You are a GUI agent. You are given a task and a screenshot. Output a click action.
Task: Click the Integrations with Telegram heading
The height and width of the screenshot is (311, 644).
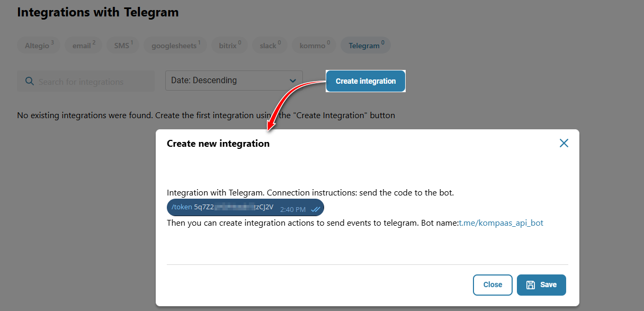[98, 12]
